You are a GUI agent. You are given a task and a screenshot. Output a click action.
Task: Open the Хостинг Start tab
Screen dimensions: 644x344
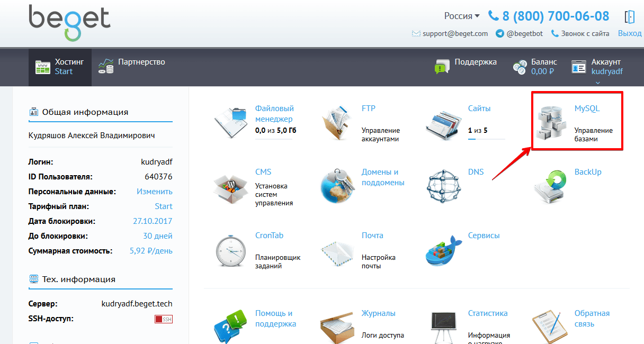(60, 67)
